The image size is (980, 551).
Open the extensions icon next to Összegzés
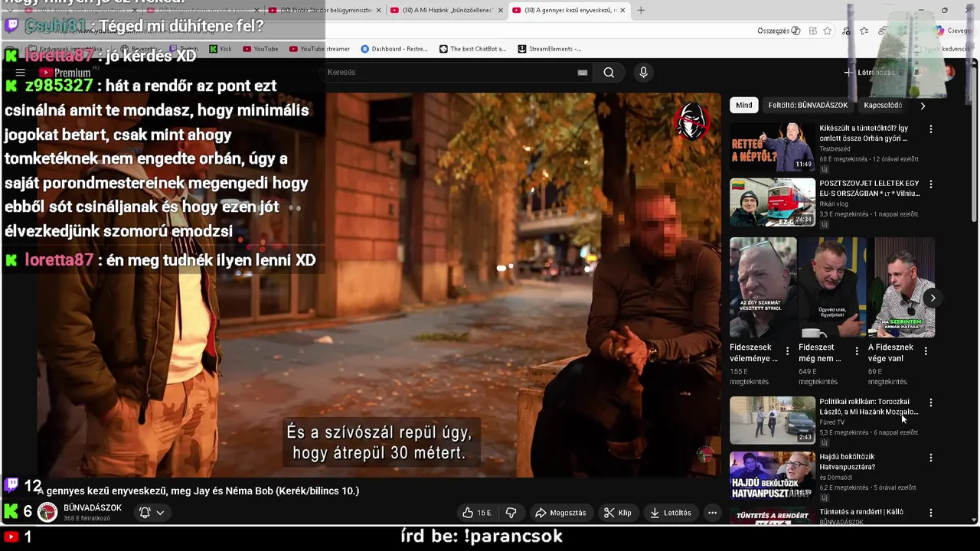click(x=812, y=31)
